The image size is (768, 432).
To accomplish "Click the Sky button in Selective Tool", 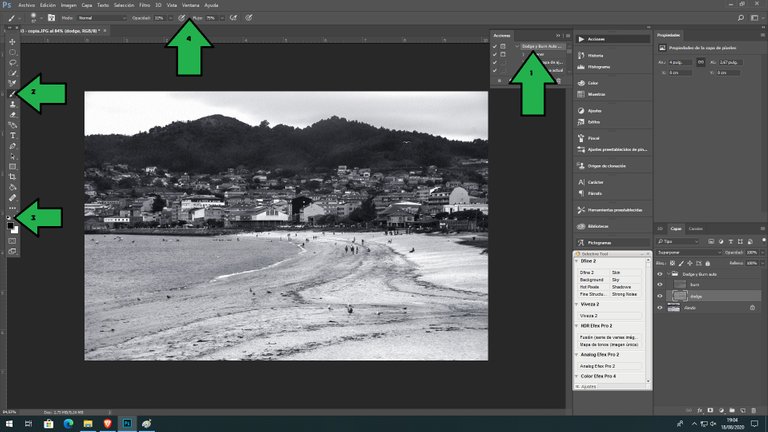I will pos(625,280).
